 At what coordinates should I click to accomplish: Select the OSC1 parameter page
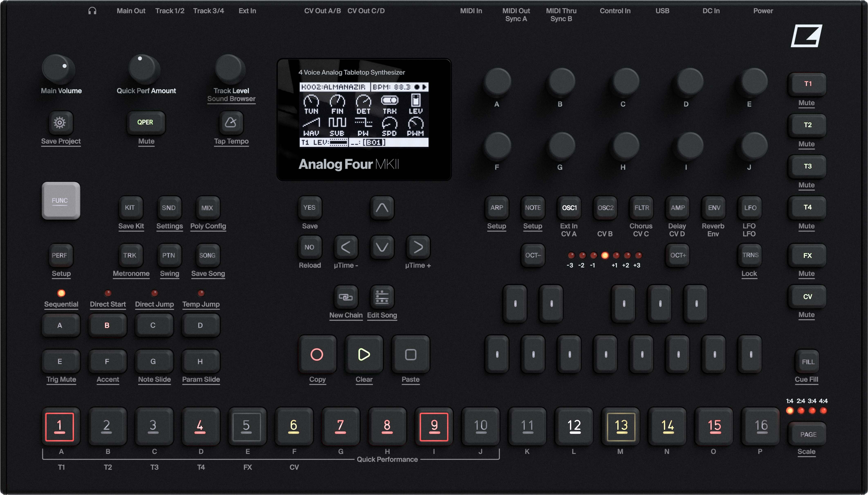[x=569, y=208]
